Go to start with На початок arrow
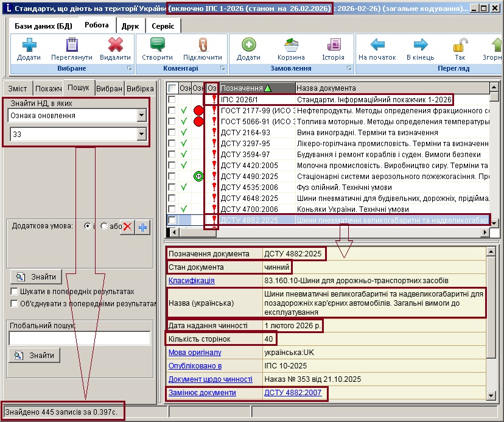Image resolution: width=504 pixels, height=422 pixels. click(377, 45)
